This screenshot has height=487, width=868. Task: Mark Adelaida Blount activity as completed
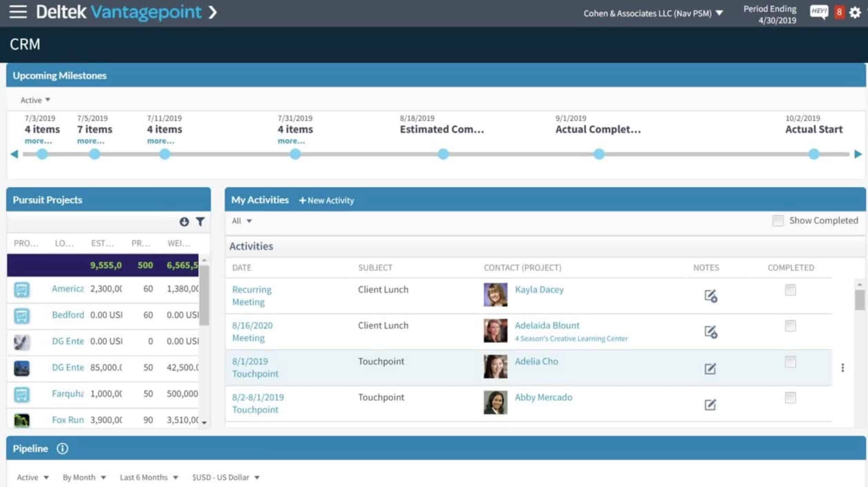point(790,326)
